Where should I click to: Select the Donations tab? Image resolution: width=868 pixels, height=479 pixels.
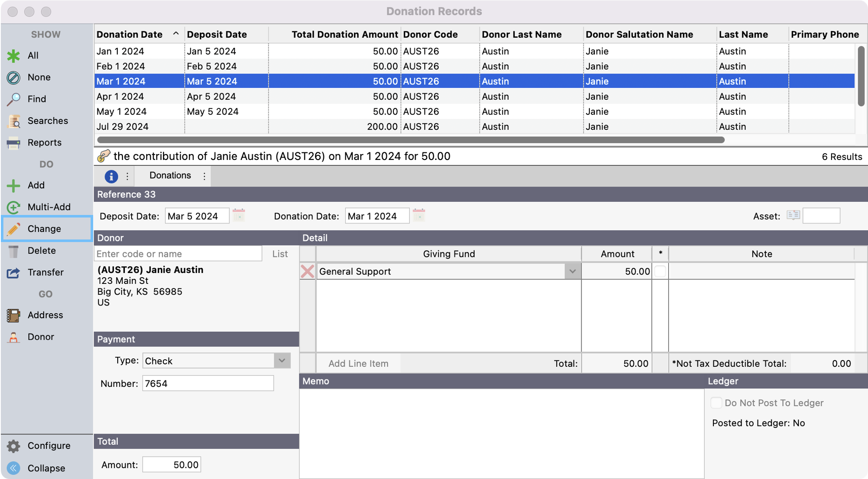click(170, 176)
